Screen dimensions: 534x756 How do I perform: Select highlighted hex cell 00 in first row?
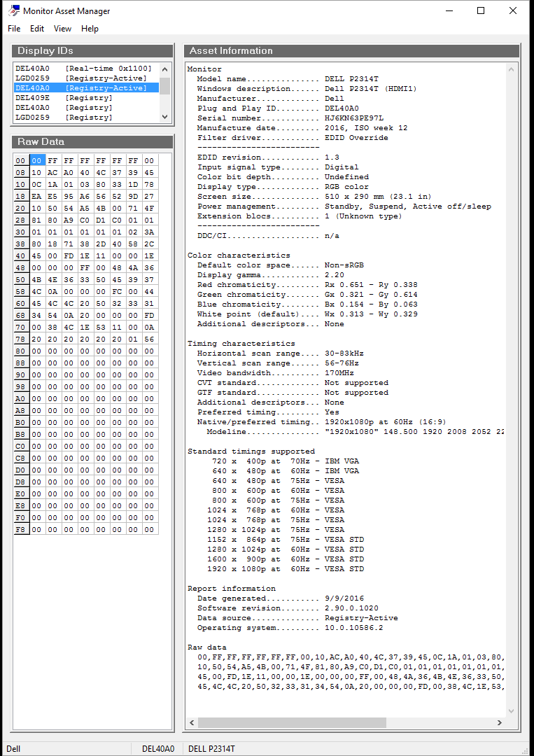click(x=37, y=160)
